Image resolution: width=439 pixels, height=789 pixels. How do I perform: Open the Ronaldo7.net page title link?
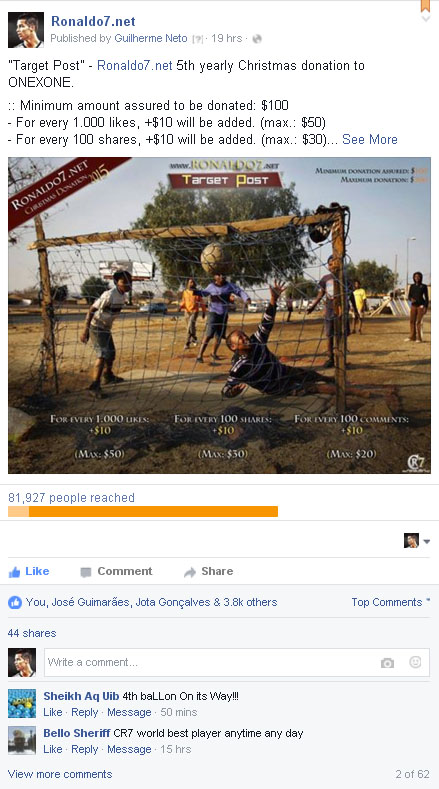93,21
